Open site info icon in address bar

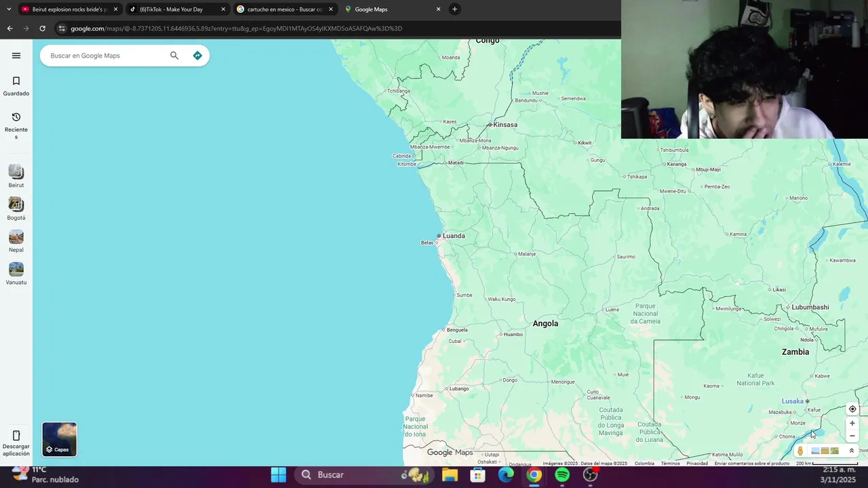point(62,28)
